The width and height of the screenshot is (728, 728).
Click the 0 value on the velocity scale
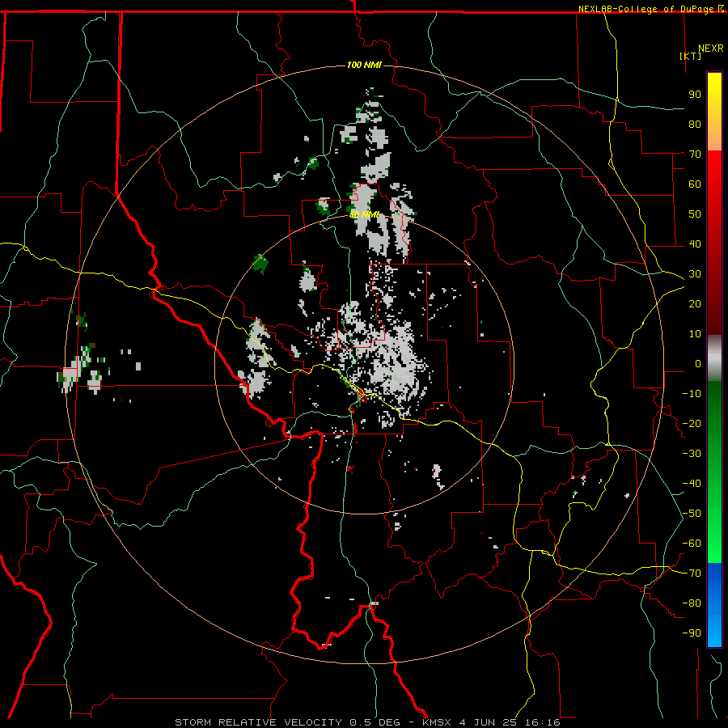[698, 363]
